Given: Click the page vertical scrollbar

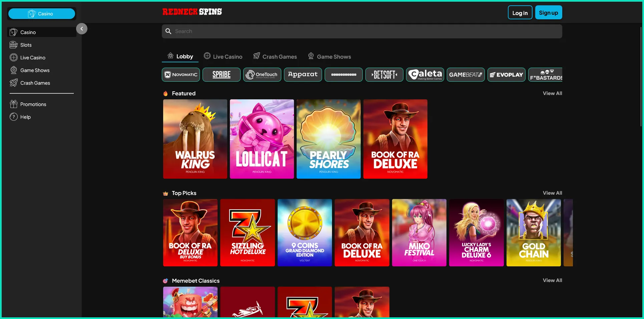Looking at the screenshot, I should [641, 77].
